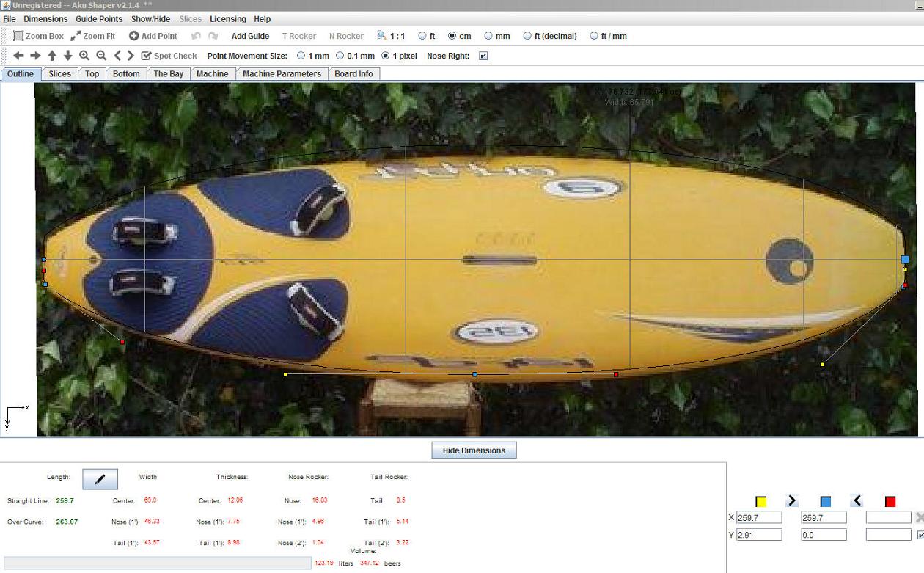Click the left chevron between blue and red squares

click(857, 500)
